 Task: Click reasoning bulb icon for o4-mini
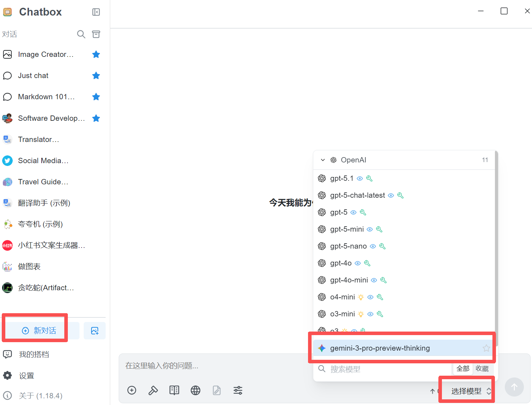[x=361, y=297]
